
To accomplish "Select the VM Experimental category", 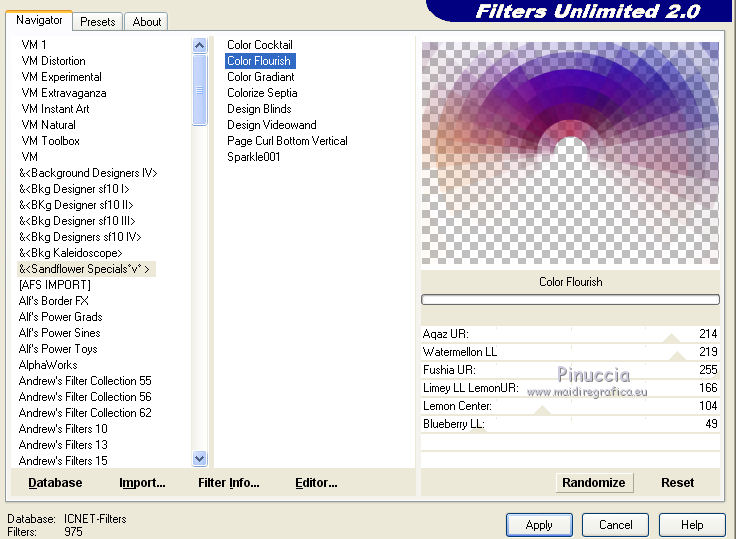I will (x=61, y=77).
